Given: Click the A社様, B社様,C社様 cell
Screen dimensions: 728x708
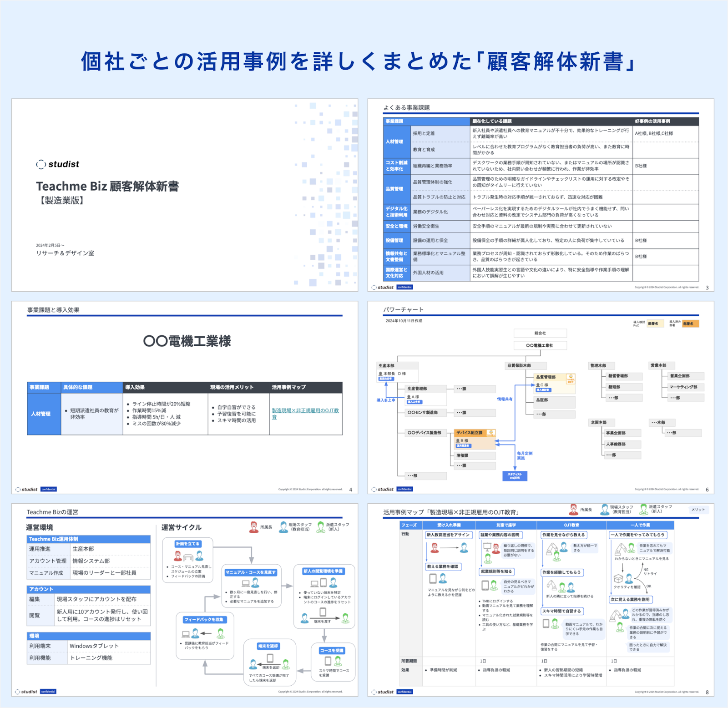Looking at the screenshot, I should 665,134.
